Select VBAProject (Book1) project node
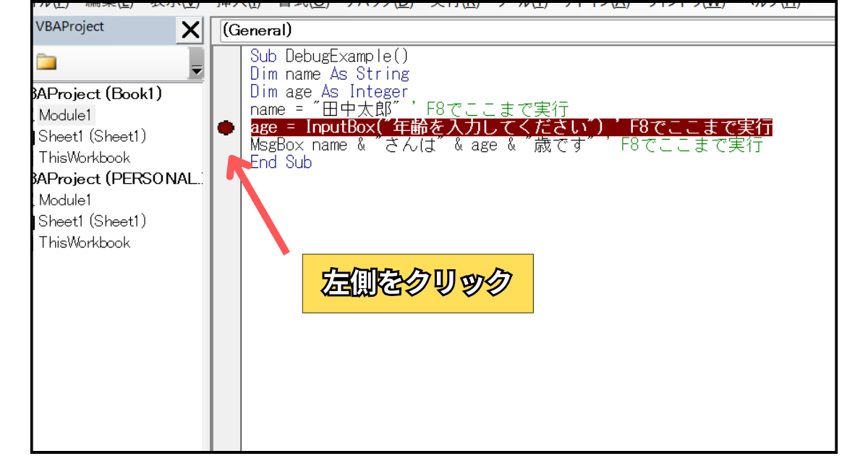This screenshot has height=456, width=868. click(98, 94)
